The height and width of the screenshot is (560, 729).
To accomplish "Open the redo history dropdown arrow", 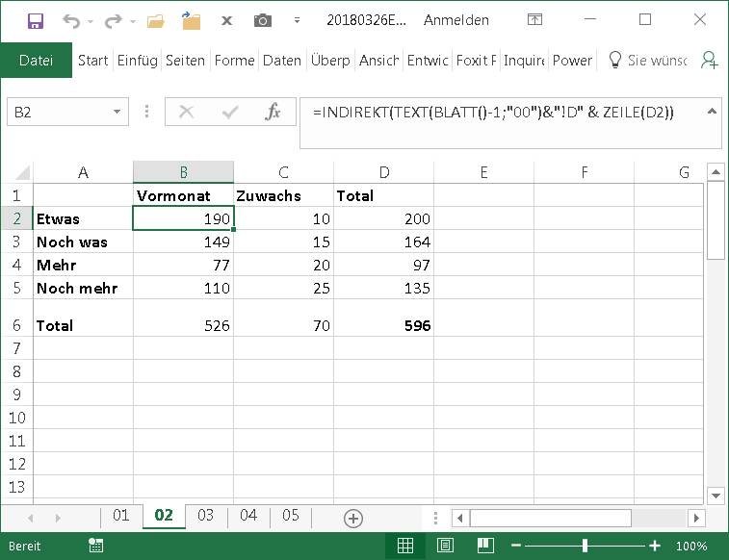I will [133, 21].
